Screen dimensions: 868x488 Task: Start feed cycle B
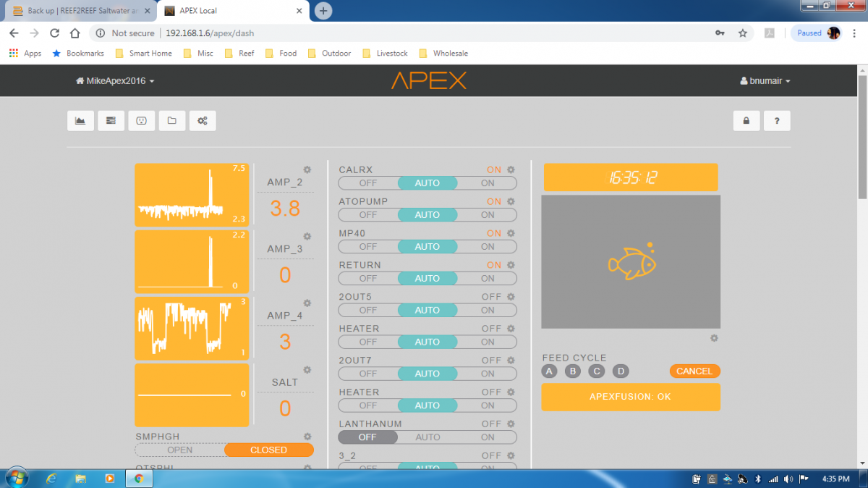click(573, 371)
